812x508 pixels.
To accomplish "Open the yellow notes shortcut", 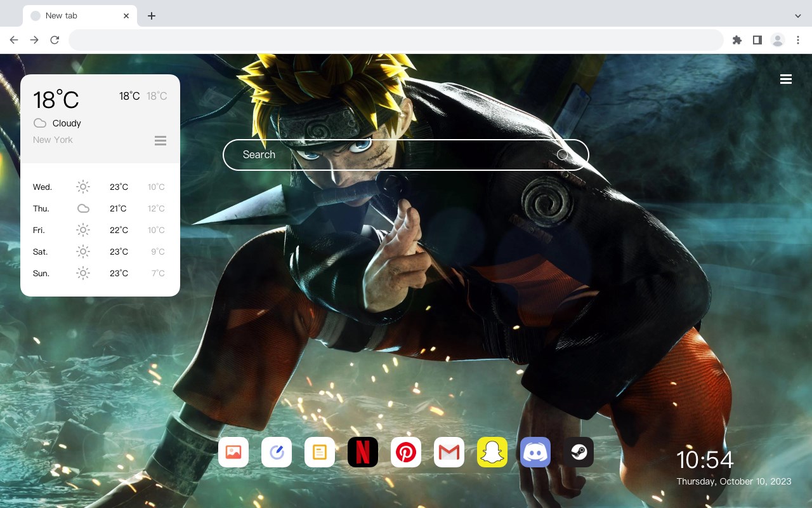I will [320, 452].
